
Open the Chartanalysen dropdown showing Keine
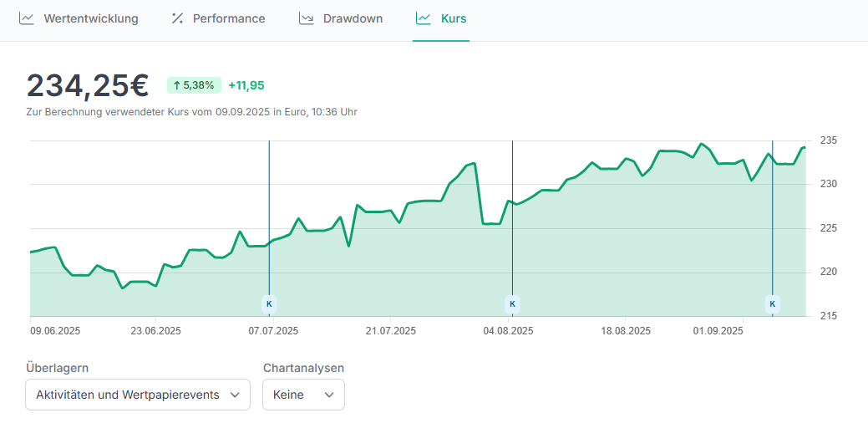coord(303,395)
